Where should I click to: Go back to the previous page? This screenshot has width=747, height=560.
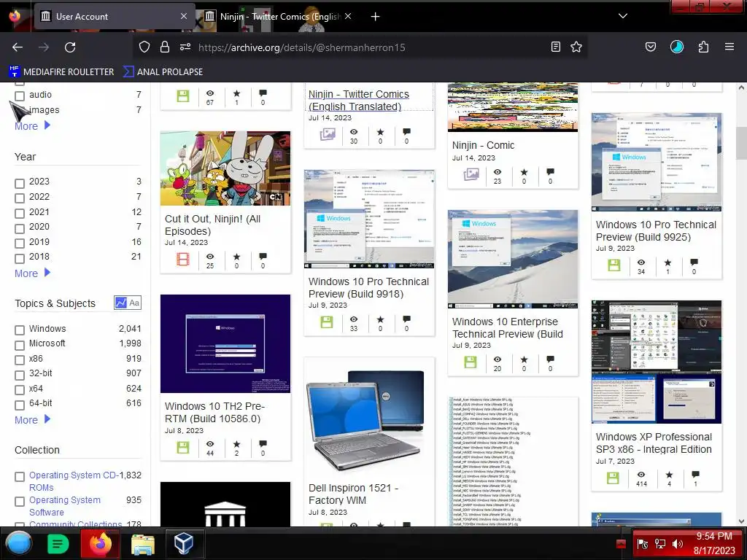pyautogui.click(x=18, y=47)
